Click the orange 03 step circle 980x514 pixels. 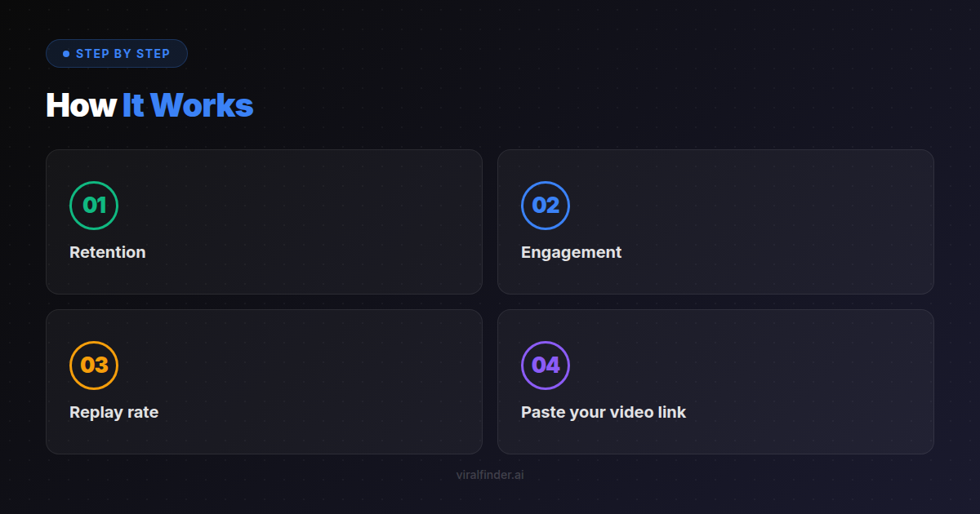[94, 366]
